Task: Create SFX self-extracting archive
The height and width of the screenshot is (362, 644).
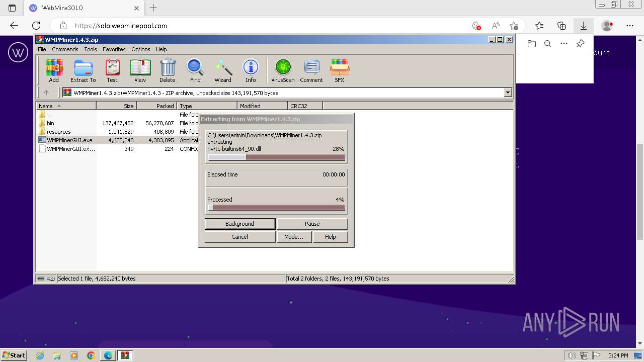Action: (340, 70)
